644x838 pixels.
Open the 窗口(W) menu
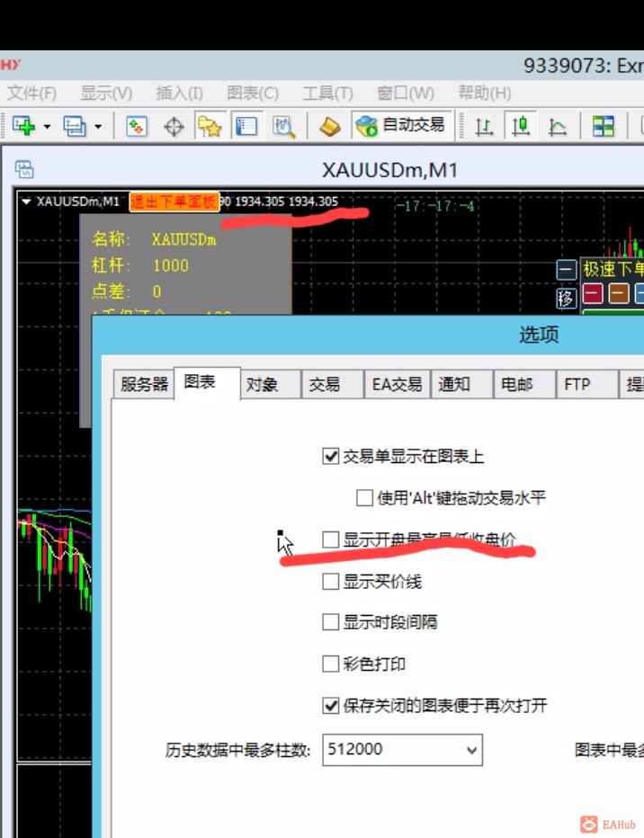point(406,93)
